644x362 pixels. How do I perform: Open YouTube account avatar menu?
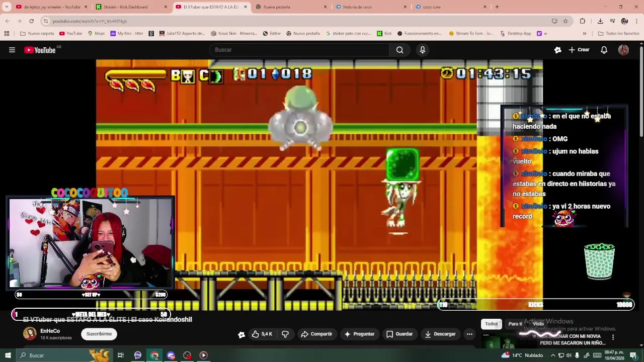pyautogui.click(x=623, y=50)
